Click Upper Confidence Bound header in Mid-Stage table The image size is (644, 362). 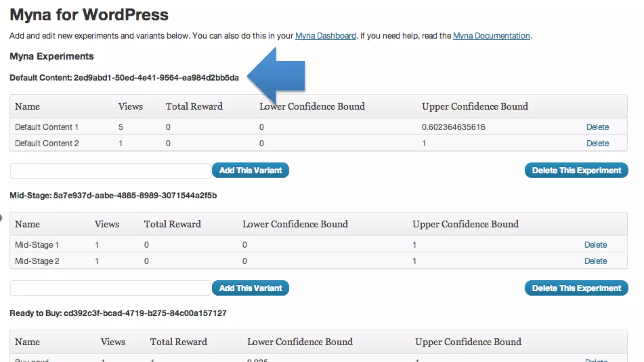click(x=465, y=224)
